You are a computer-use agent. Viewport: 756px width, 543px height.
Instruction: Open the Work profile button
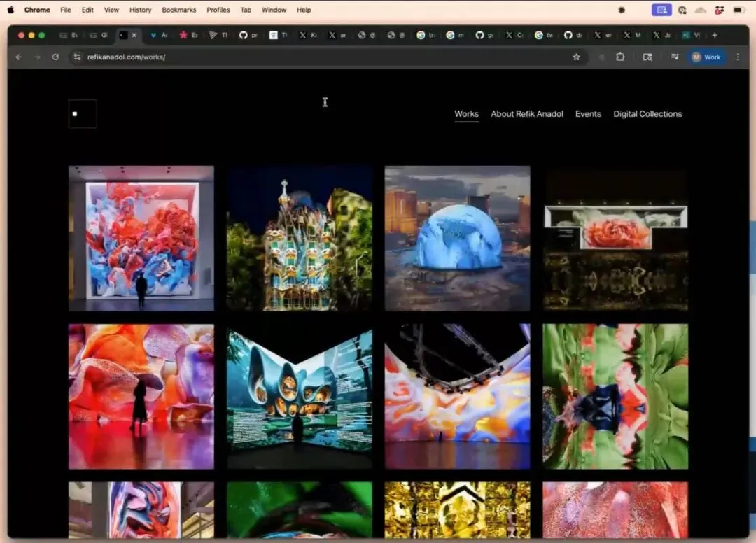click(x=706, y=57)
